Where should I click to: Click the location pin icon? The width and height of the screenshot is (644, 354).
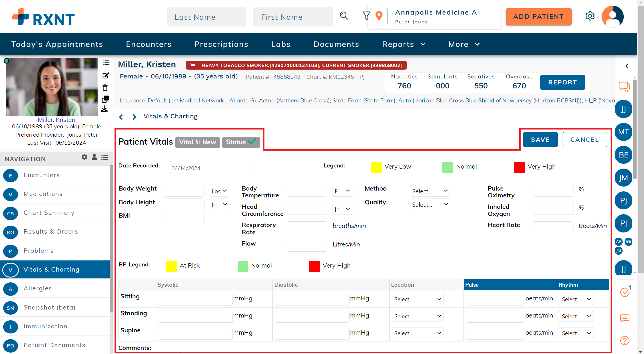pyautogui.click(x=379, y=16)
